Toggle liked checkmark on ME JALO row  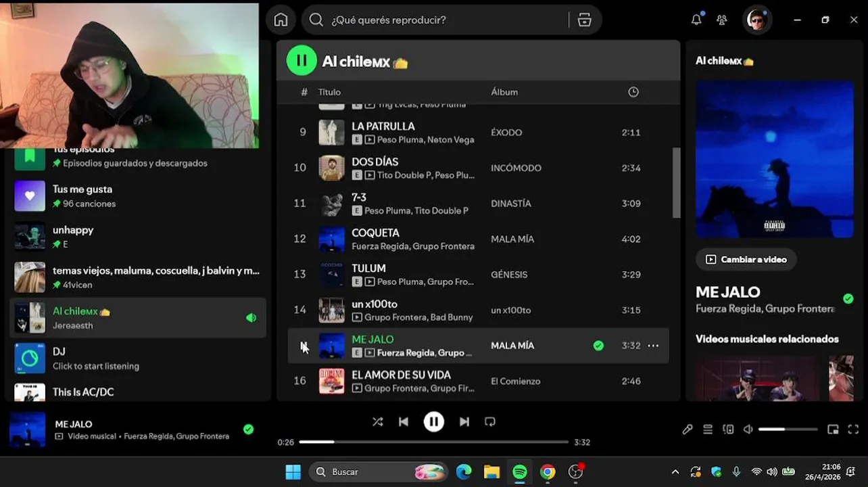[x=598, y=346]
